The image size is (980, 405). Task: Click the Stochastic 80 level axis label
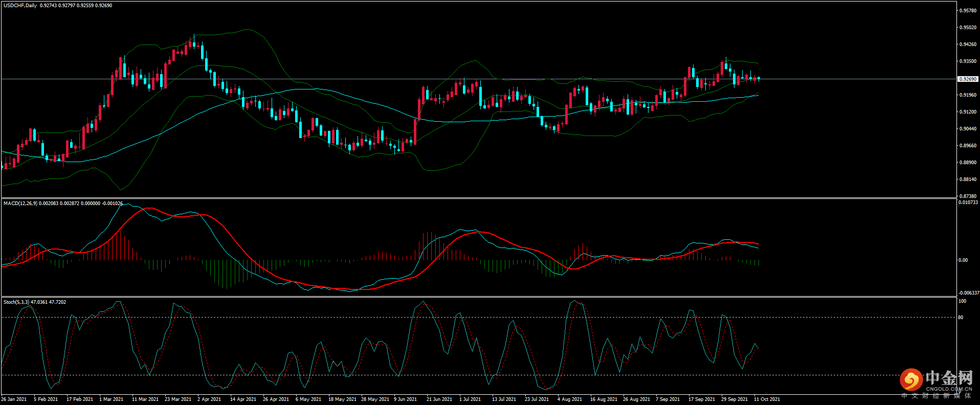(x=961, y=318)
